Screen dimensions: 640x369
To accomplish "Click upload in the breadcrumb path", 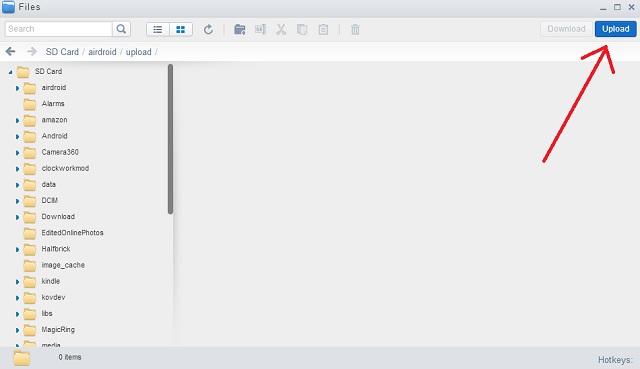I will tap(138, 52).
